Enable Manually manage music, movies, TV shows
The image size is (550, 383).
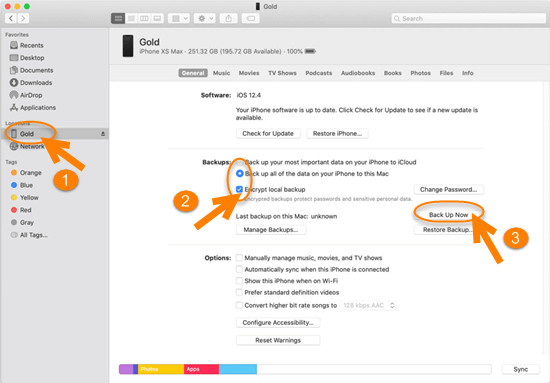[x=239, y=258]
